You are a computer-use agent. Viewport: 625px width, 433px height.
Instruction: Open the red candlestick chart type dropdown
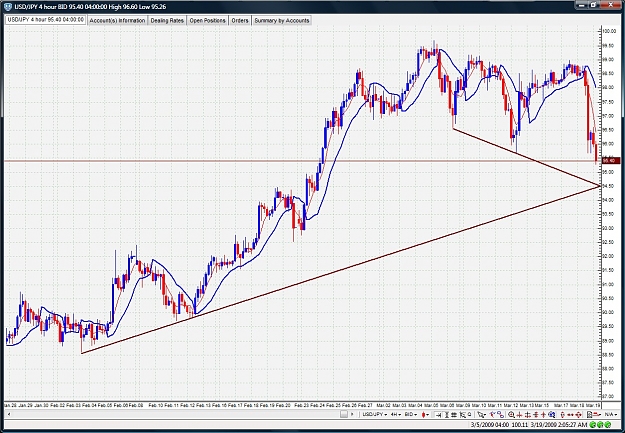point(425,415)
